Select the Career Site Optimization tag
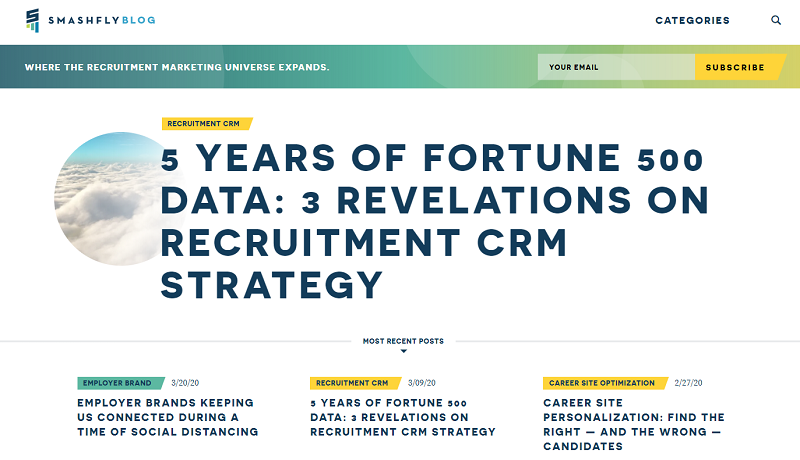This screenshot has width=800, height=460. [x=605, y=383]
